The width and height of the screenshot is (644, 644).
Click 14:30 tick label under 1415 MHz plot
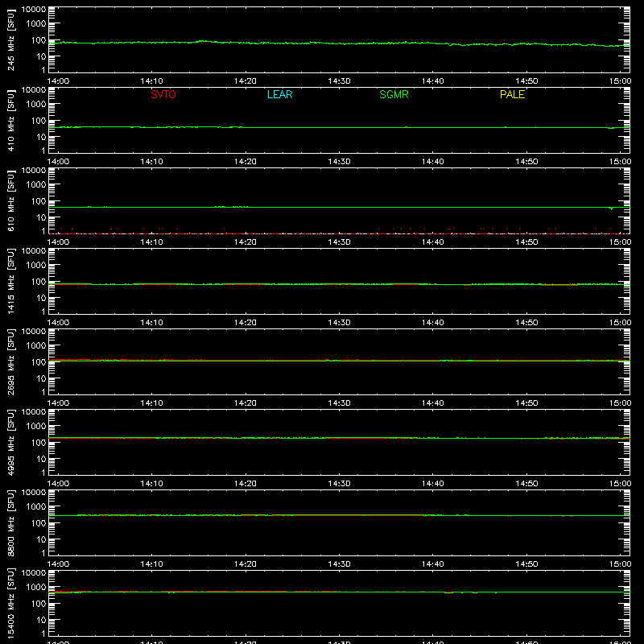click(339, 323)
